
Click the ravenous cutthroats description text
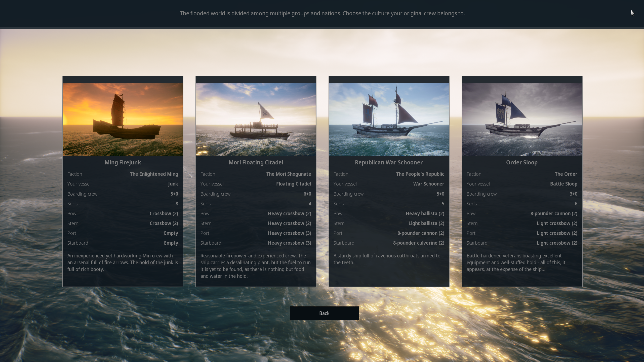pyautogui.click(x=387, y=259)
